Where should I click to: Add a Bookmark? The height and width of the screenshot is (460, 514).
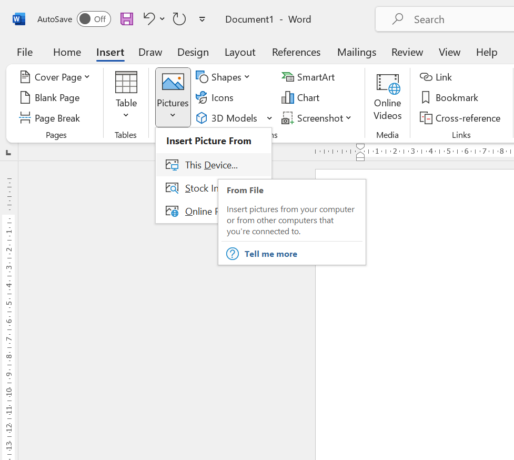click(450, 98)
